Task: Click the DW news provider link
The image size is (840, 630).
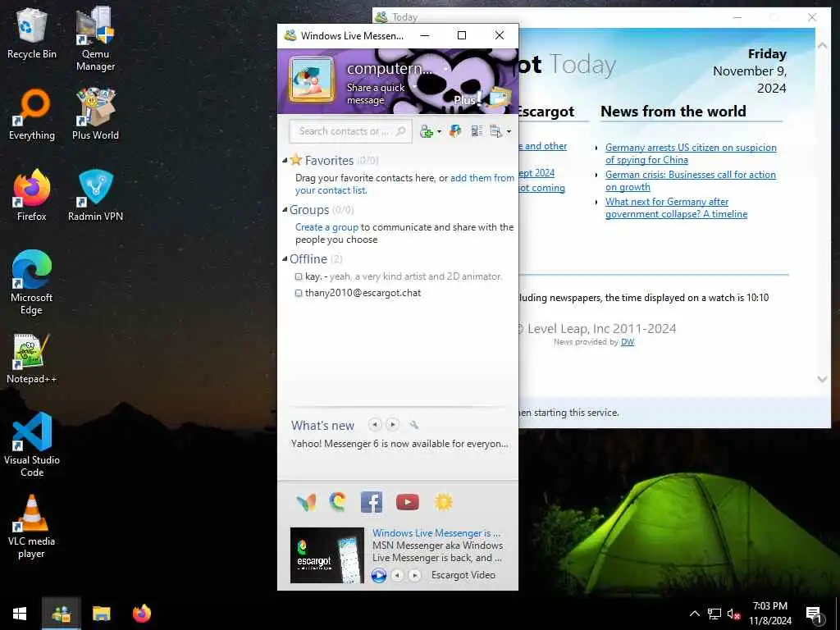Action: tap(628, 342)
